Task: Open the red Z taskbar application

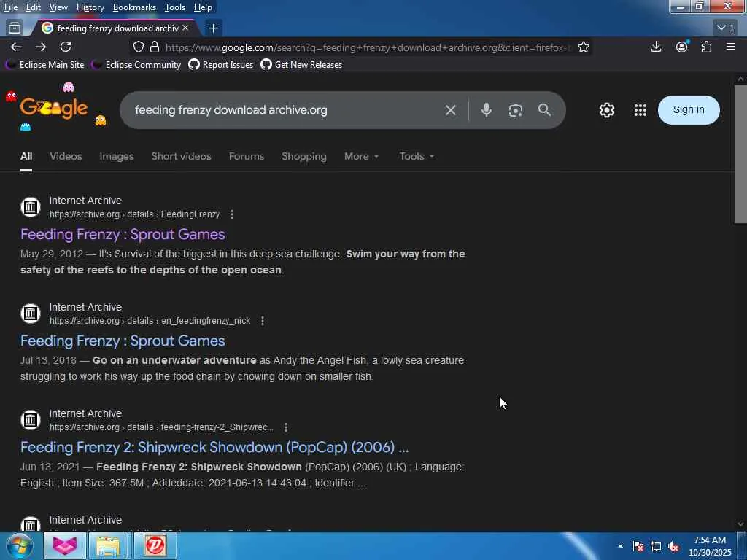Action: (155, 545)
